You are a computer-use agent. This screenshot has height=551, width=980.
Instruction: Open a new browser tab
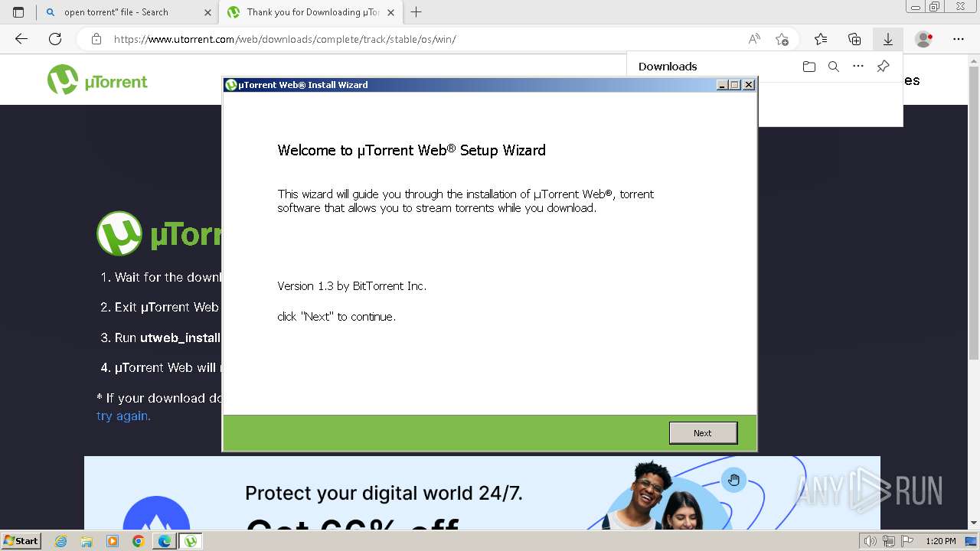[416, 12]
